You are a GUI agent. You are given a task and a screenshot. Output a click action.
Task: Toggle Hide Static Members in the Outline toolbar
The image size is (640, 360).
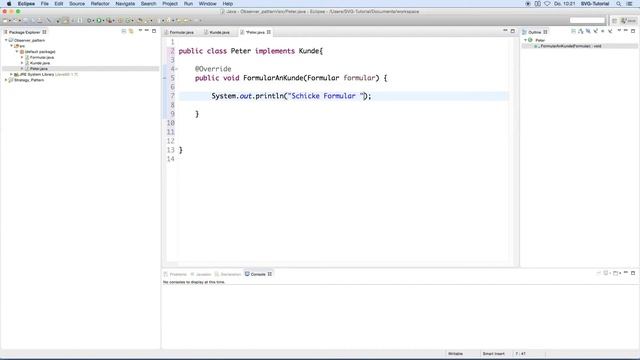click(596, 31)
